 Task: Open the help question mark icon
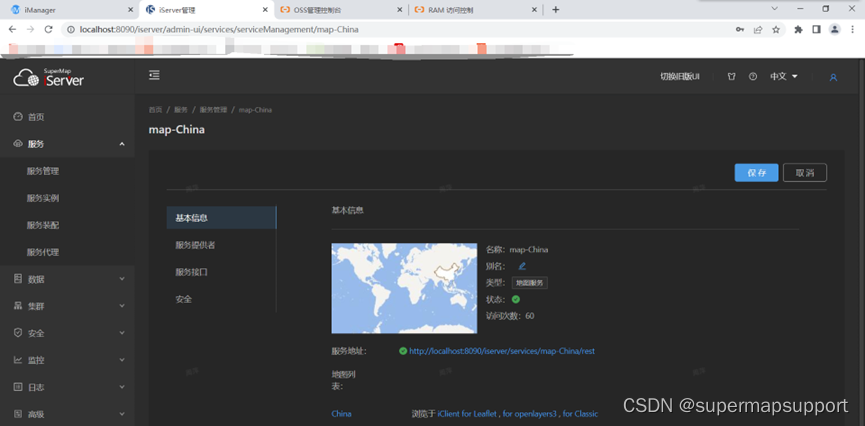click(753, 77)
